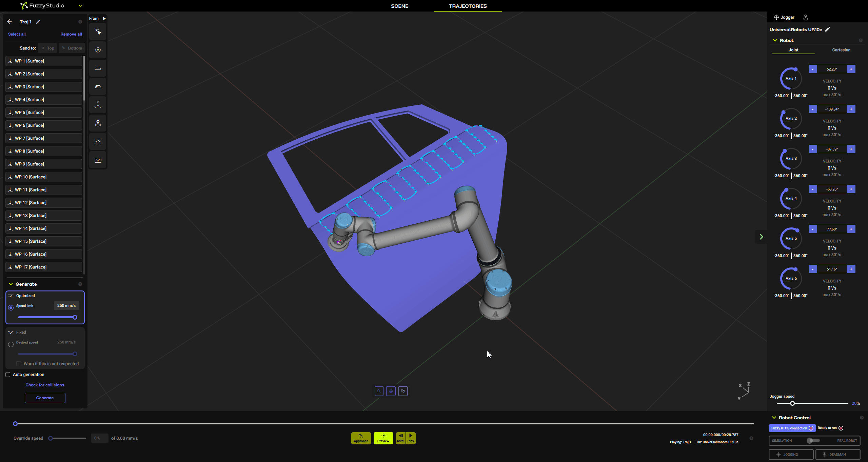Edit the UniversalRobots UR10e name pencil

[x=828, y=29]
